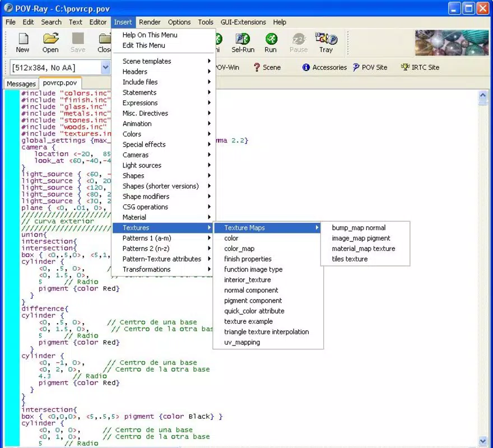
Task: Choose interior_texture entry
Action: pyautogui.click(x=268, y=279)
